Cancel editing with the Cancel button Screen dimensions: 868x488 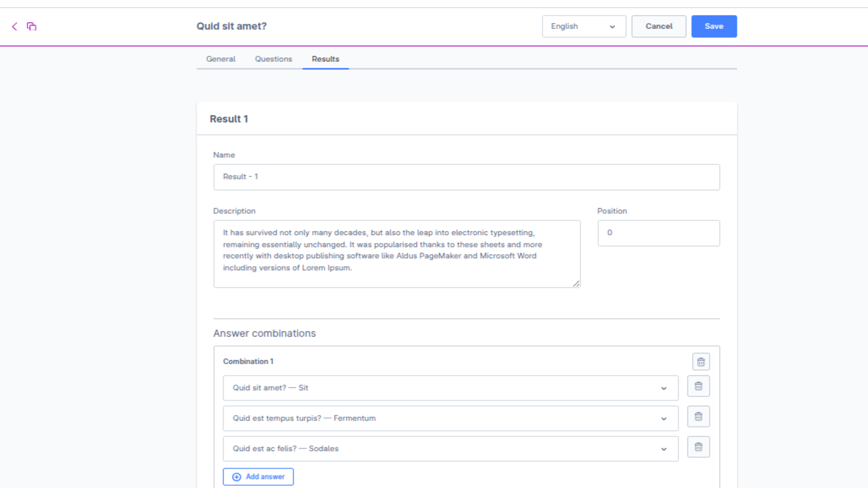(659, 27)
